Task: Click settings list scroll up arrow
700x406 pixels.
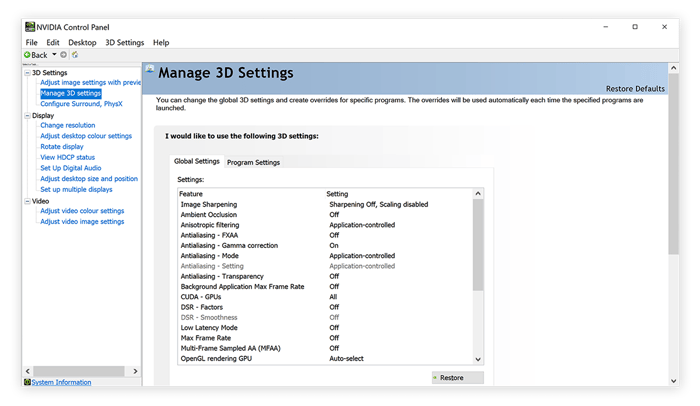Action: (478, 193)
